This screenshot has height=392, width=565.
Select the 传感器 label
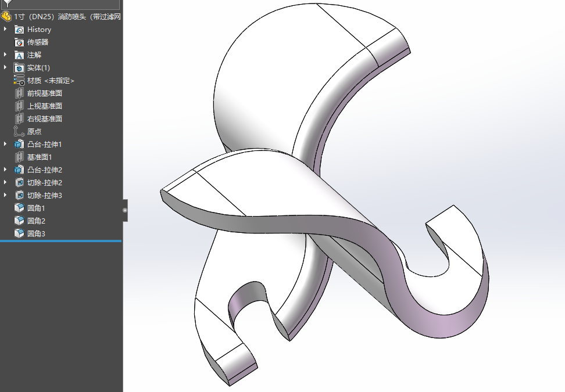pos(38,42)
